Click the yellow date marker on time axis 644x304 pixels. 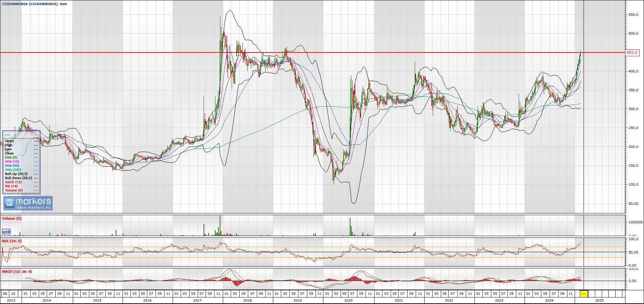point(584,294)
